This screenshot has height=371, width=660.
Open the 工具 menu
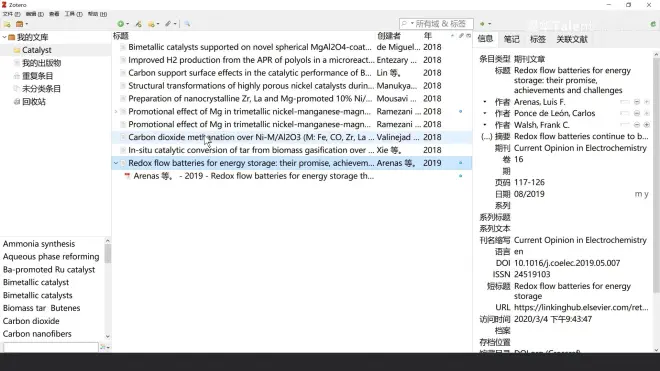coord(73,14)
